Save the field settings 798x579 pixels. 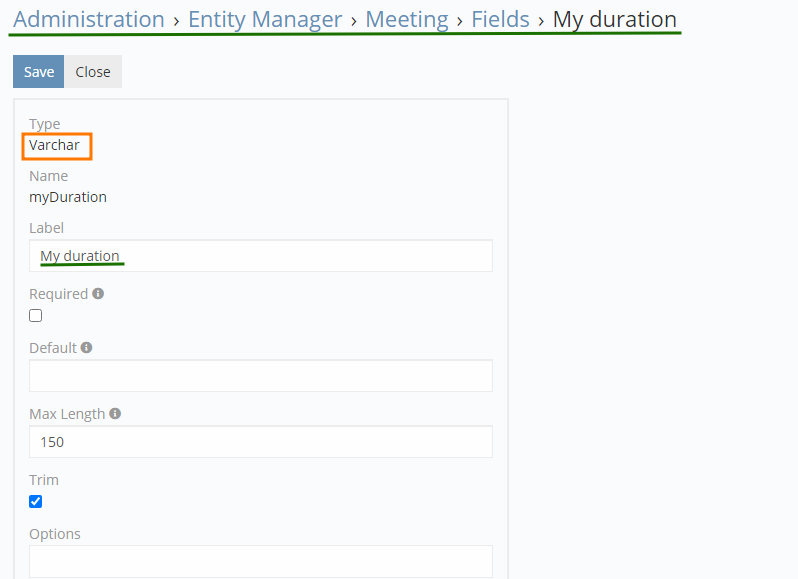39,72
